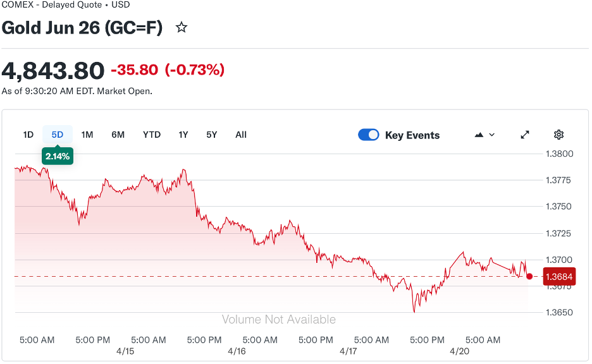
Task: Click the 2.14% performance badge
Action: tap(58, 155)
